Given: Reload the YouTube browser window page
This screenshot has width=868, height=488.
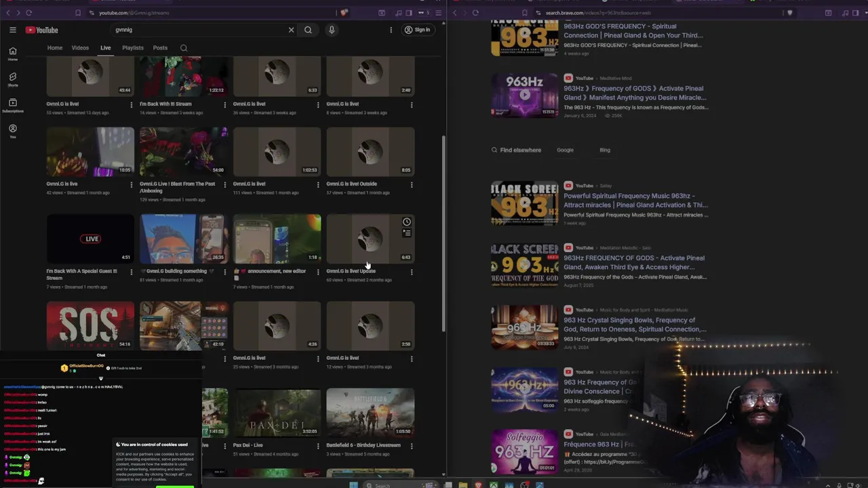Looking at the screenshot, I should pyautogui.click(x=29, y=13).
